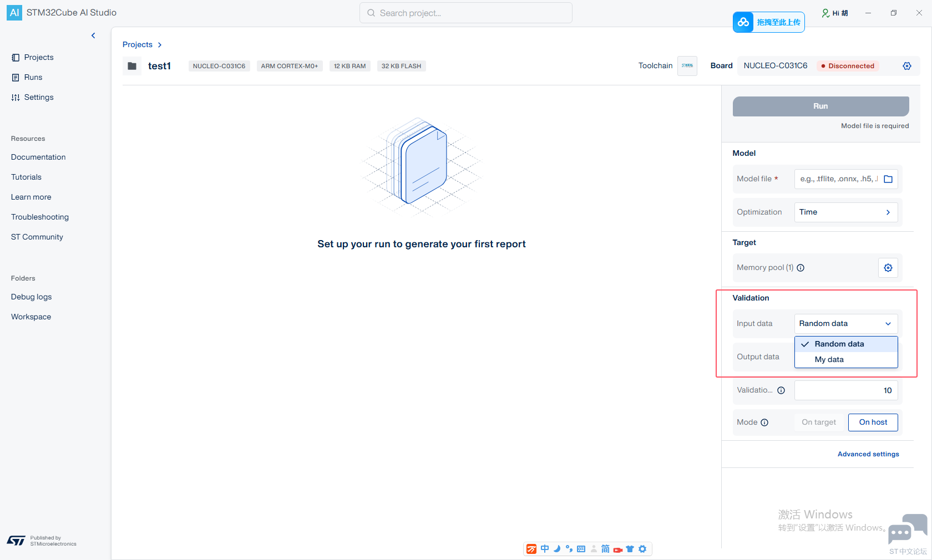Click the NUCLEO-C031C6 tag next to test1

click(x=219, y=66)
